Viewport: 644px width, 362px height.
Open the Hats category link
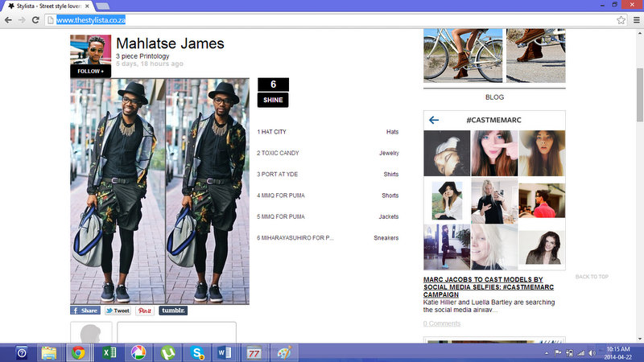[x=392, y=131]
